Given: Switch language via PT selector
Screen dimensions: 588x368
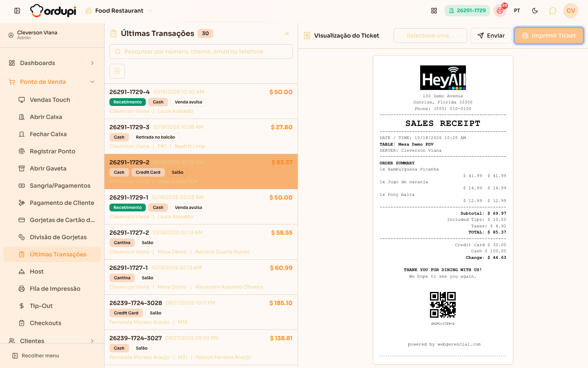Looking at the screenshot, I should 517,11.
